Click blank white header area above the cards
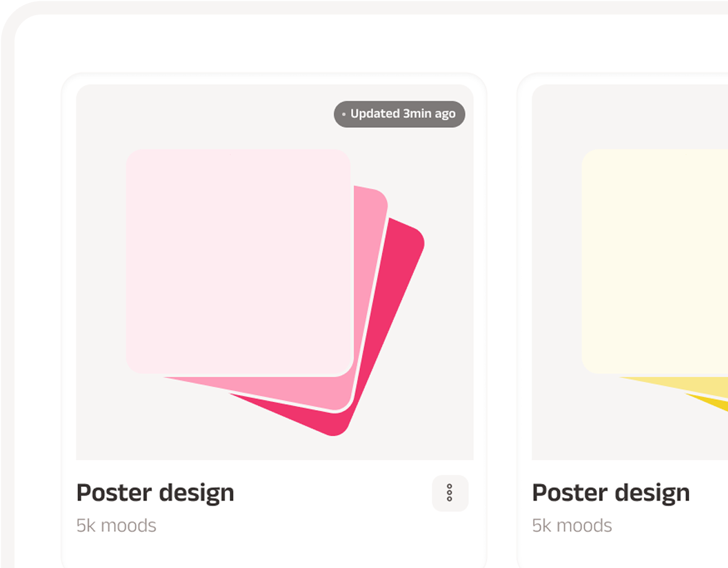 pyautogui.click(x=363, y=42)
